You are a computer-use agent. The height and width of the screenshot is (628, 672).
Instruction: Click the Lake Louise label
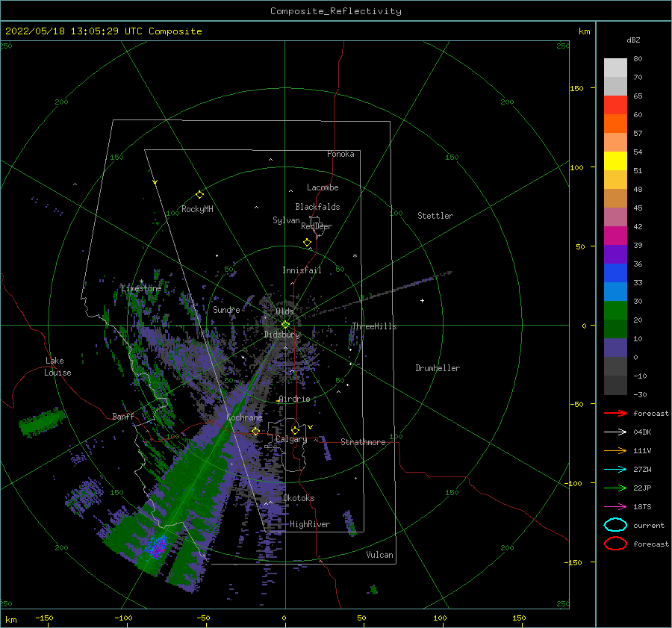[57, 367]
